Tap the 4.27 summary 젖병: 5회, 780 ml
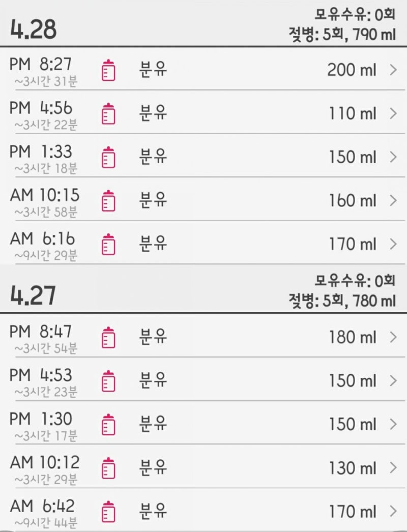The image size is (407, 532). click(342, 301)
